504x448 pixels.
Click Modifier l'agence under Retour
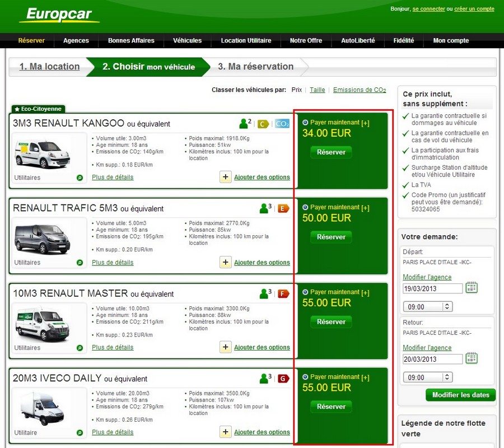coord(427,348)
